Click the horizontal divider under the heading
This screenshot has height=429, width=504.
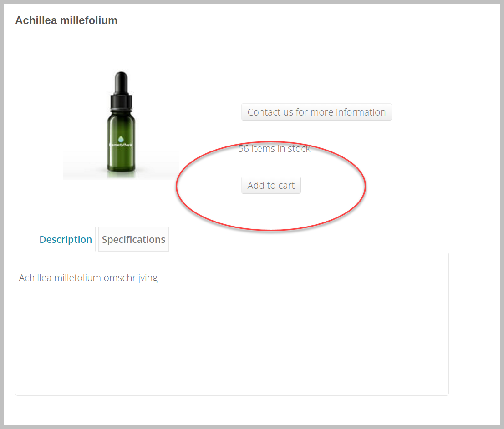pyautogui.click(x=232, y=43)
